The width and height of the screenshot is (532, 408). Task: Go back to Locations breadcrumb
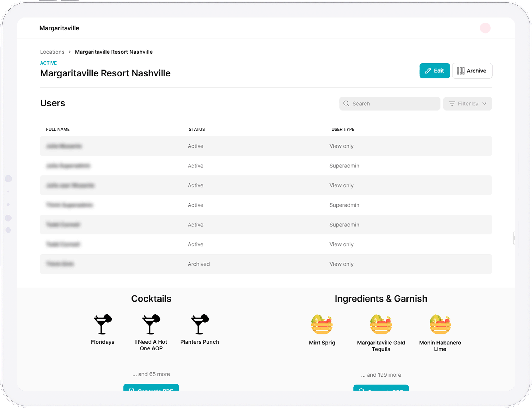[52, 52]
